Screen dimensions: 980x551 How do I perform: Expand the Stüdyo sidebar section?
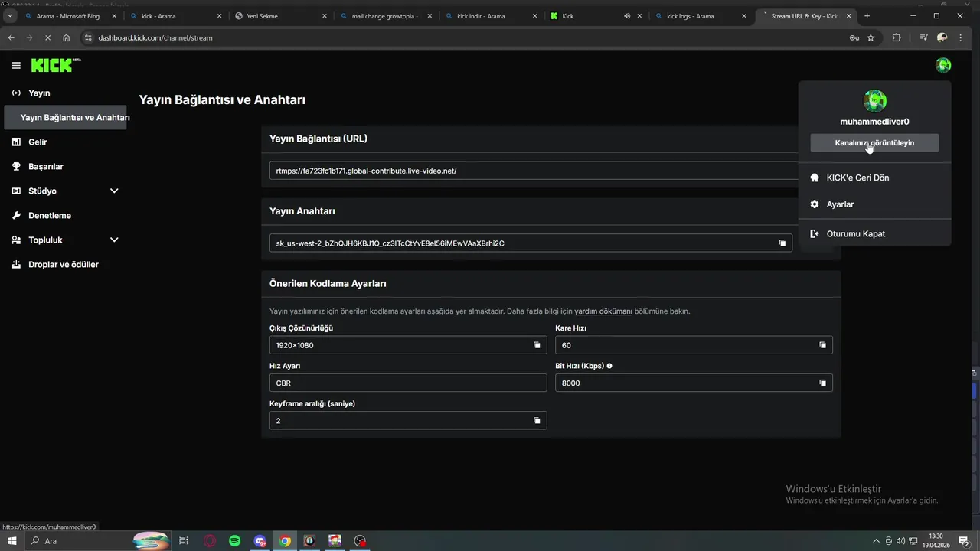click(x=114, y=191)
